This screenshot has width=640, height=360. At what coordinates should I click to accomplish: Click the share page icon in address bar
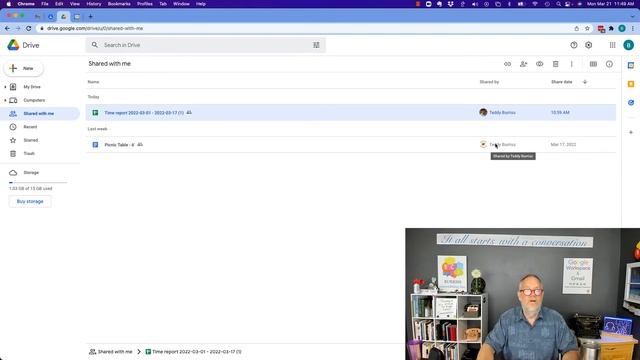[x=576, y=28]
